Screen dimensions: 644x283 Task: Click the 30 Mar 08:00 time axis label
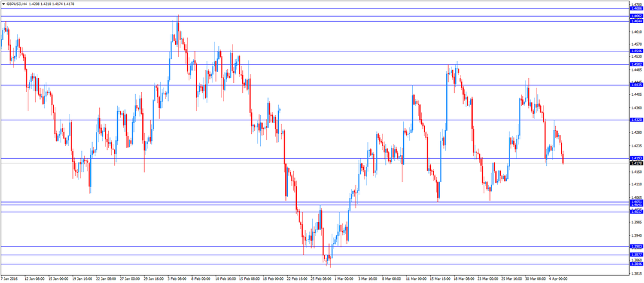pos(535,279)
